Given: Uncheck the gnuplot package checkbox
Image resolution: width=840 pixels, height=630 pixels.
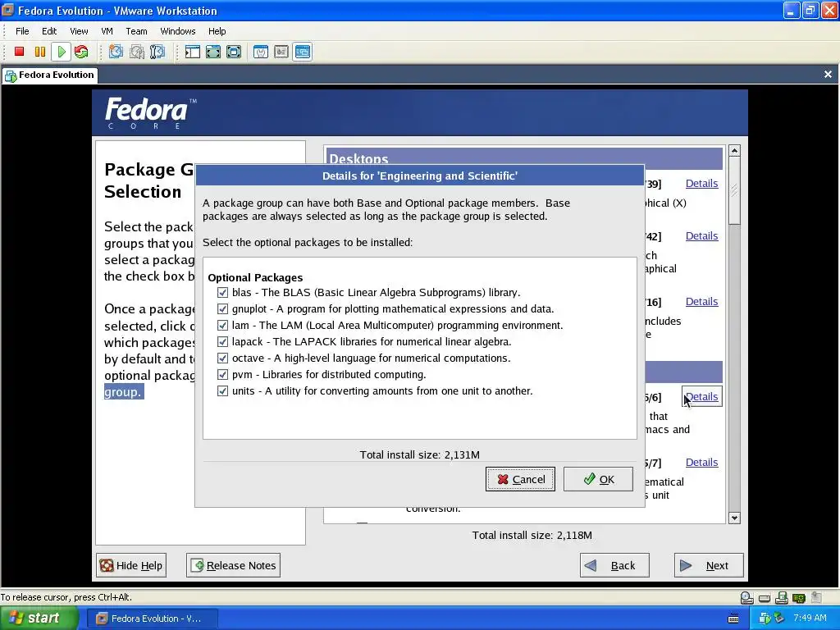Looking at the screenshot, I should coord(222,309).
